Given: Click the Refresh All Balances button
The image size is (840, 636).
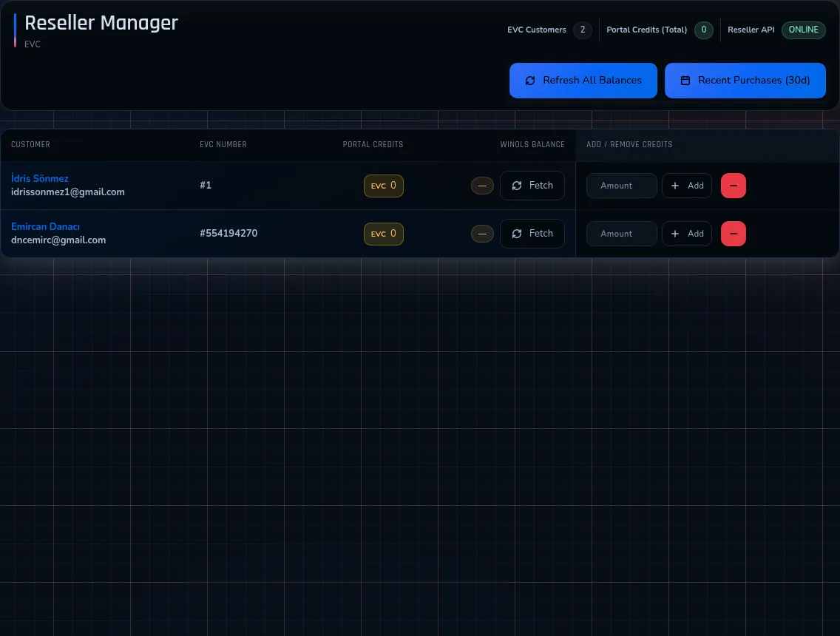Looking at the screenshot, I should (x=583, y=81).
